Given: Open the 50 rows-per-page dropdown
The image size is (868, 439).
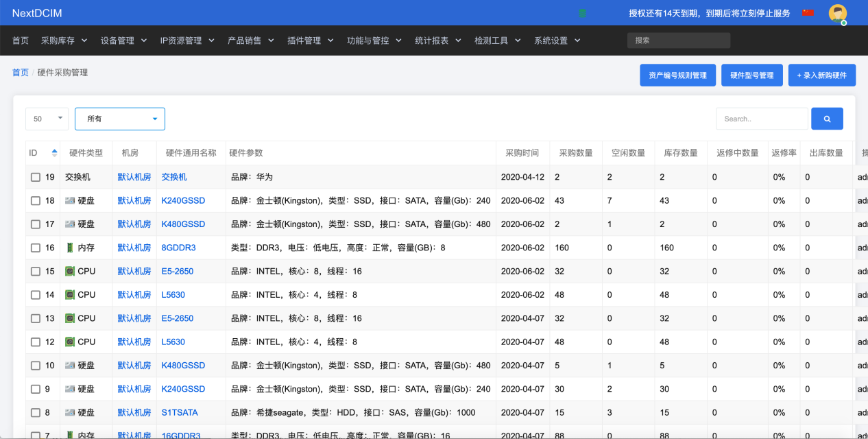Looking at the screenshot, I should (47, 119).
